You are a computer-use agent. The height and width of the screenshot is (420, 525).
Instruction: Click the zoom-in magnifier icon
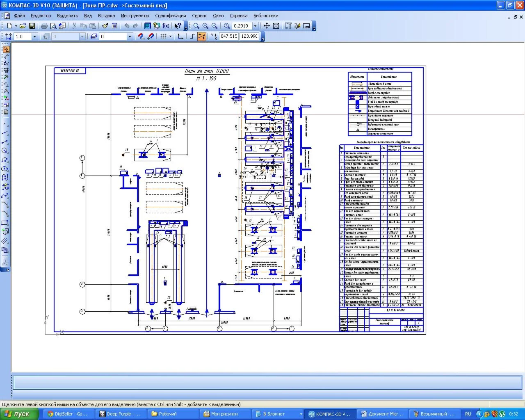tap(205, 26)
